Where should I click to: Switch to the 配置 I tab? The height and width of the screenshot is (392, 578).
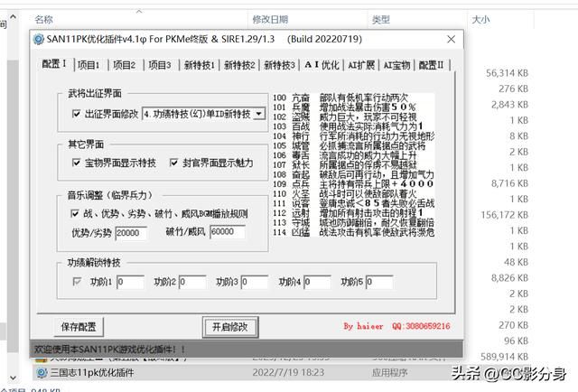click(x=54, y=64)
